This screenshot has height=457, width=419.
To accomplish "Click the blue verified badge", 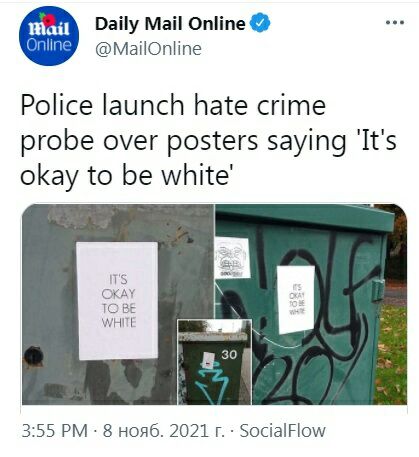I will [x=260, y=23].
